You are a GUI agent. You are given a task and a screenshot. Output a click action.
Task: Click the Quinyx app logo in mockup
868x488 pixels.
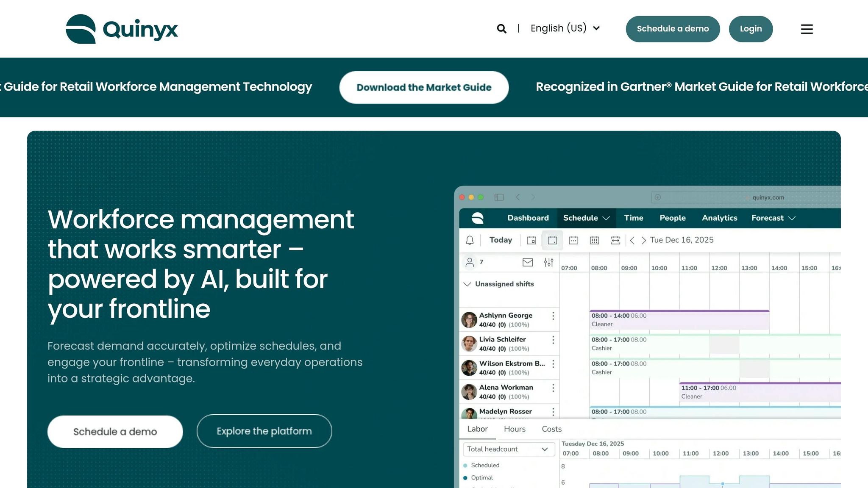(x=478, y=218)
